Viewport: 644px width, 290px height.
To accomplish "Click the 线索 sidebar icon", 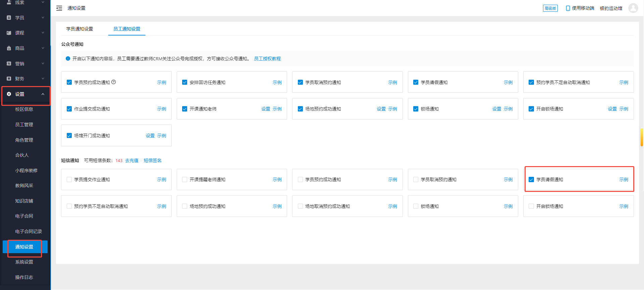I will pos(9,2).
